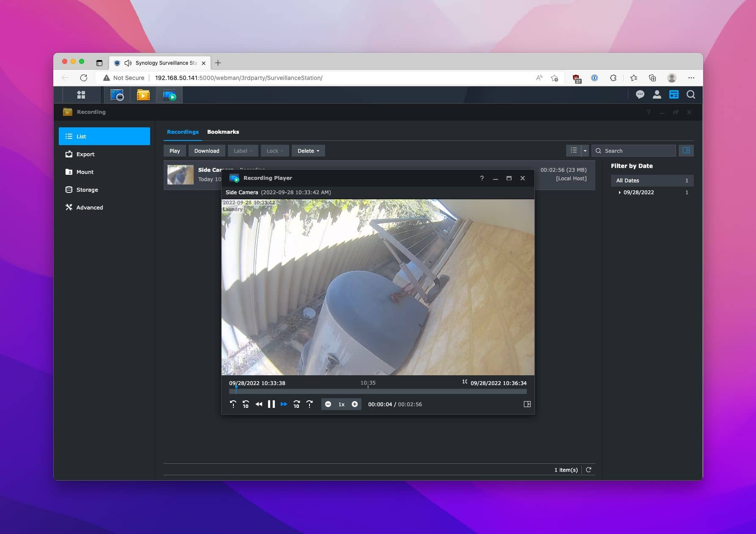The width and height of the screenshot is (756, 534).
Task: Jump to previous recording in player
Action: point(233,404)
